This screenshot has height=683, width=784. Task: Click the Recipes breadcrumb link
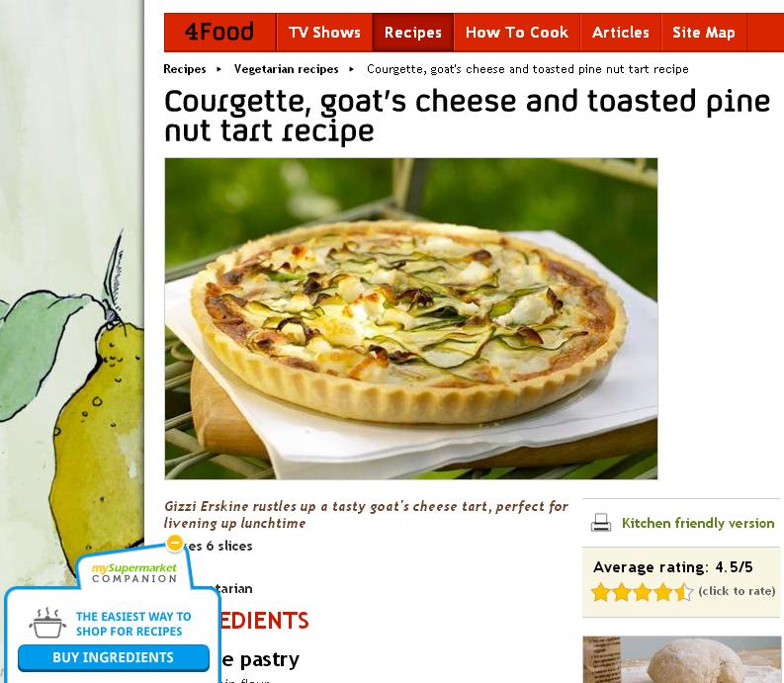click(x=185, y=69)
